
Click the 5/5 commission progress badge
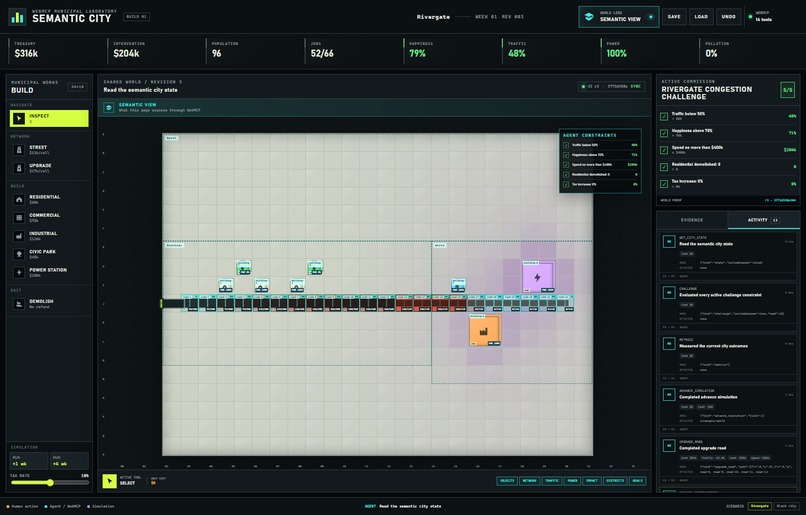click(x=787, y=90)
